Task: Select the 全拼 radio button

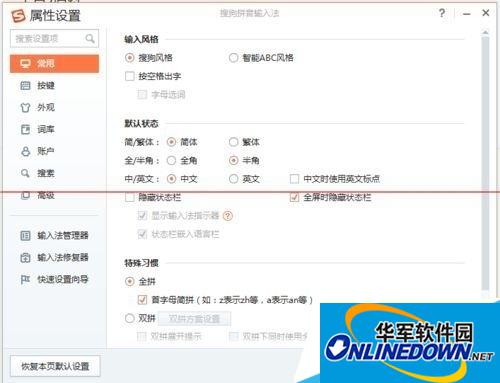Action: point(129,282)
